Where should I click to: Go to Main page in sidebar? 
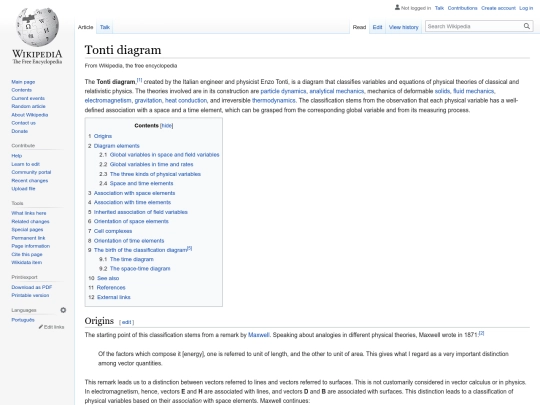(x=23, y=82)
